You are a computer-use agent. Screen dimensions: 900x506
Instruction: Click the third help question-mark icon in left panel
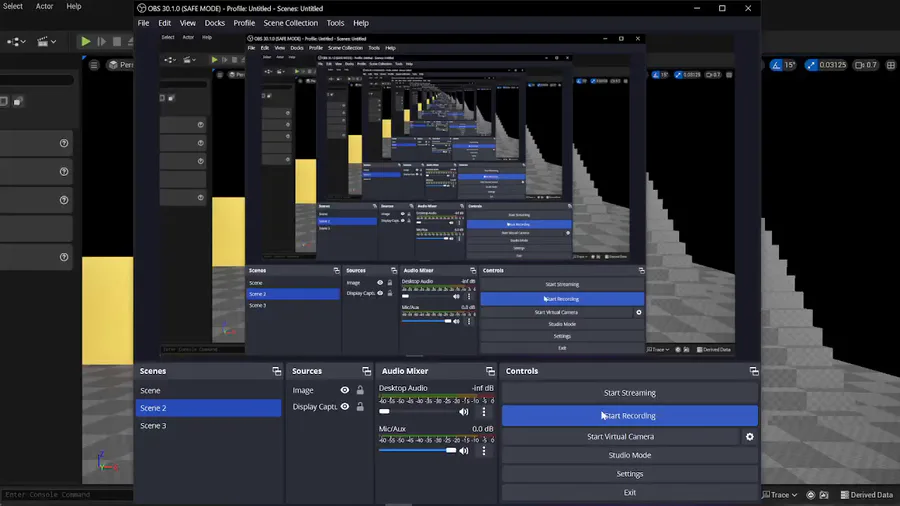click(64, 200)
